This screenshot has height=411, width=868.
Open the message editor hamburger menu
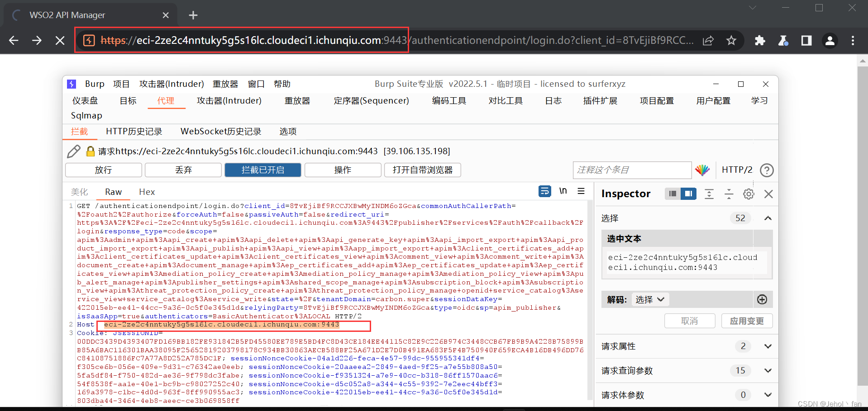[x=581, y=191]
